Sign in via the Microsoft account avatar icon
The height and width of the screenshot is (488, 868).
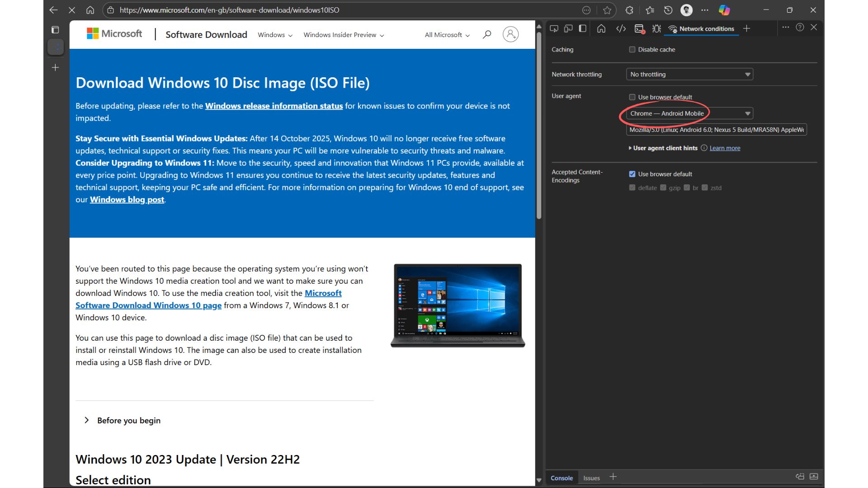[510, 34]
